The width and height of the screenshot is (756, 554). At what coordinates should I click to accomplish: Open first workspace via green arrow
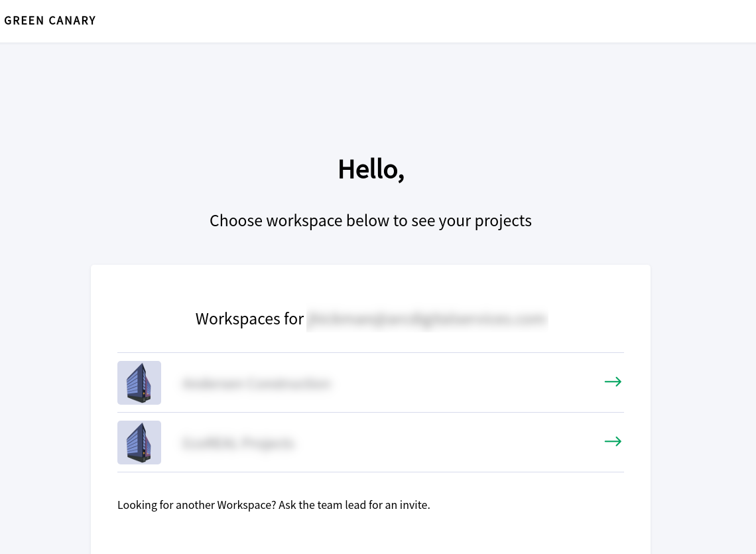[613, 381]
